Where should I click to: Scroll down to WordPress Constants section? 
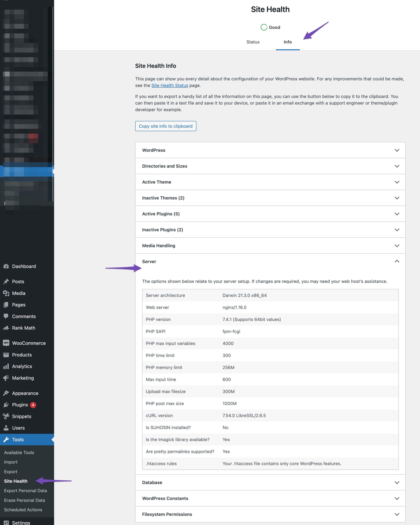(270, 498)
